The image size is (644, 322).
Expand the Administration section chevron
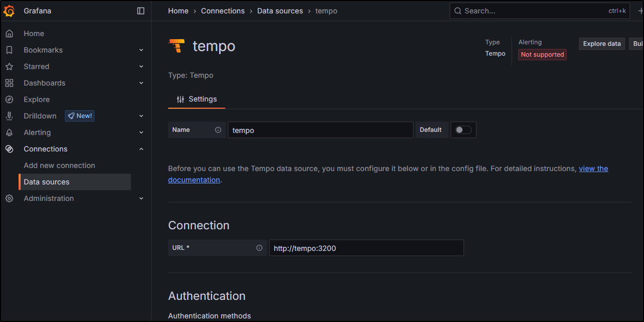click(x=141, y=198)
